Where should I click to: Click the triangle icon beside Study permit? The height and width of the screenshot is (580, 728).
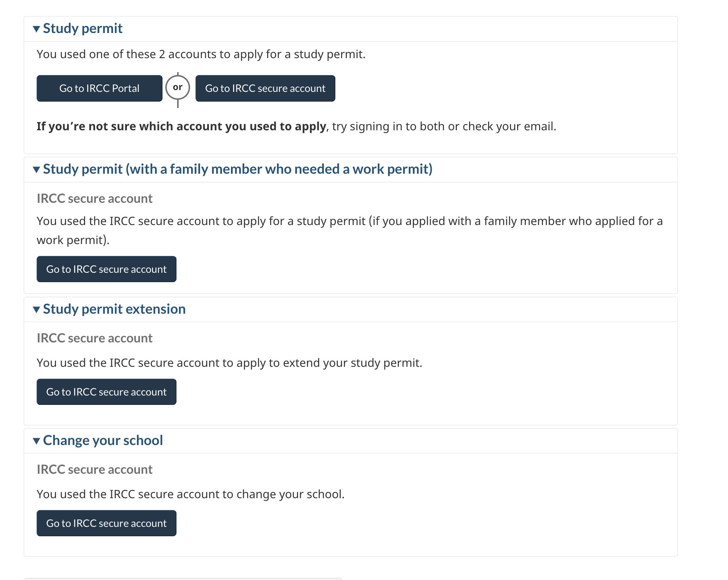coord(36,29)
